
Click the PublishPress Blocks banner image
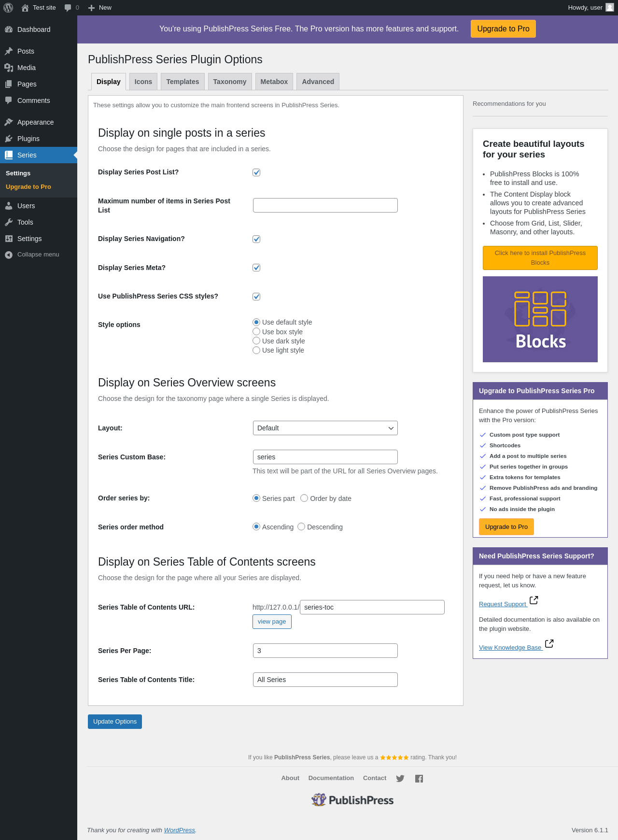pyautogui.click(x=540, y=319)
